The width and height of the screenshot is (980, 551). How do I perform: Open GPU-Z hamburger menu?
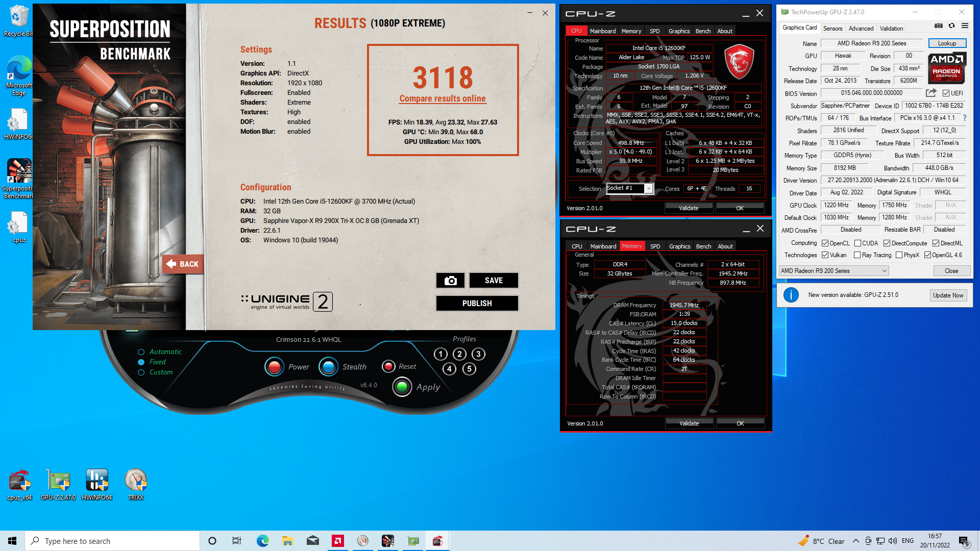(x=965, y=26)
